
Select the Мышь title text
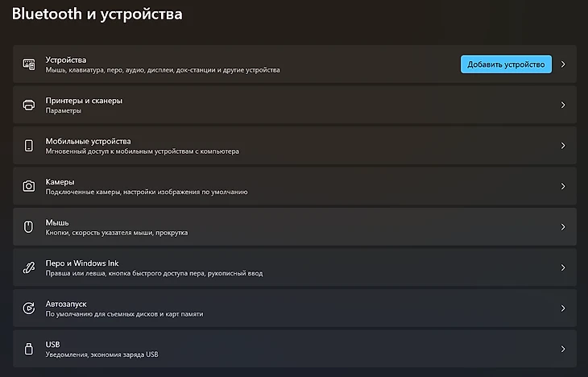pyautogui.click(x=57, y=223)
